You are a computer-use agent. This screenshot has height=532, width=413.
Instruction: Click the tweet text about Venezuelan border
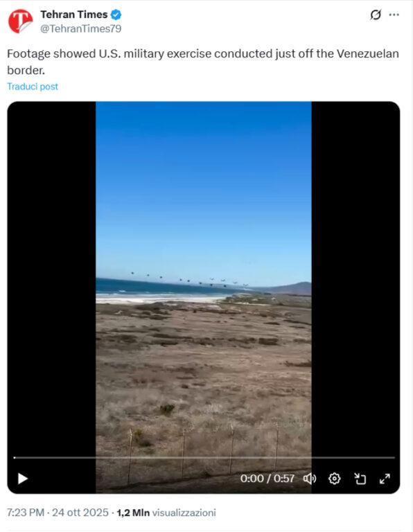[203, 62]
